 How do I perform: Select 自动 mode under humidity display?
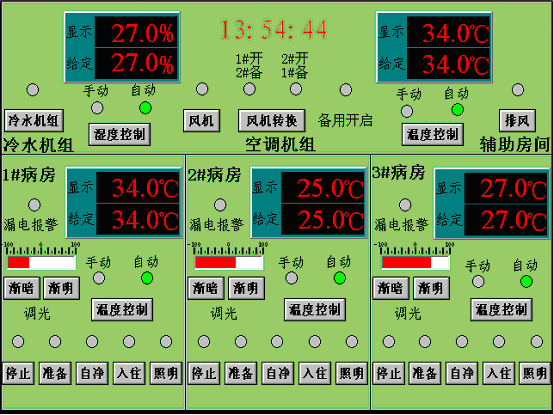145,108
